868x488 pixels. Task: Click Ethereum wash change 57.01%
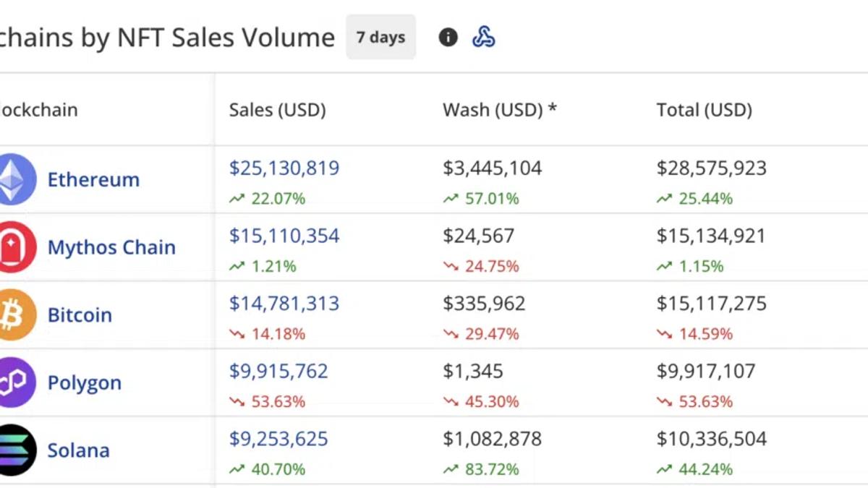pos(481,198)
